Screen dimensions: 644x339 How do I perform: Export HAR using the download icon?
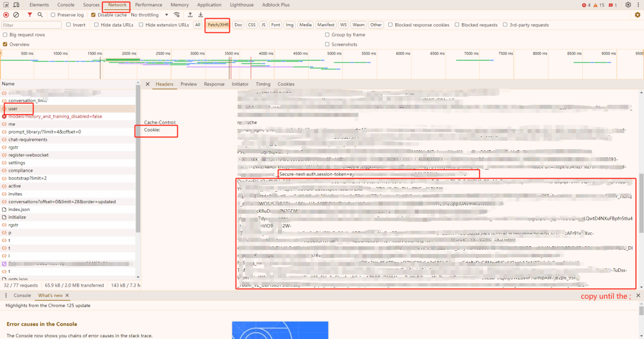[200, 15]
